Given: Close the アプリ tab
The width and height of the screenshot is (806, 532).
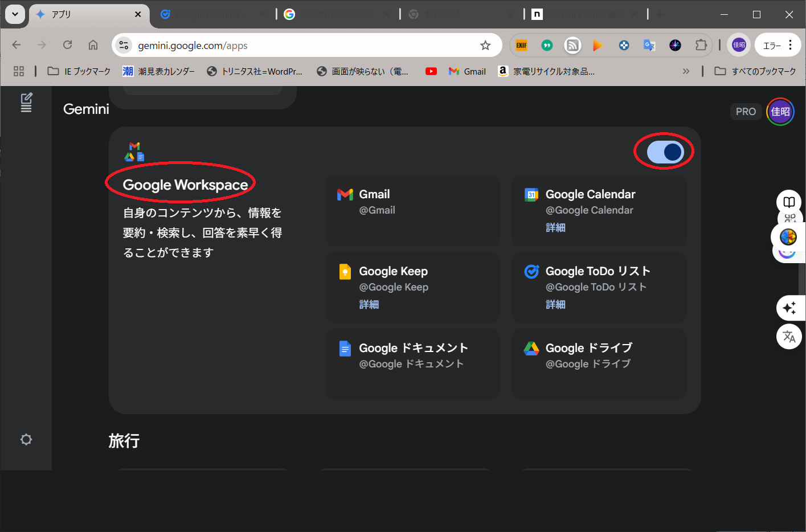Looking at the screenshot, I should [138, 14].
